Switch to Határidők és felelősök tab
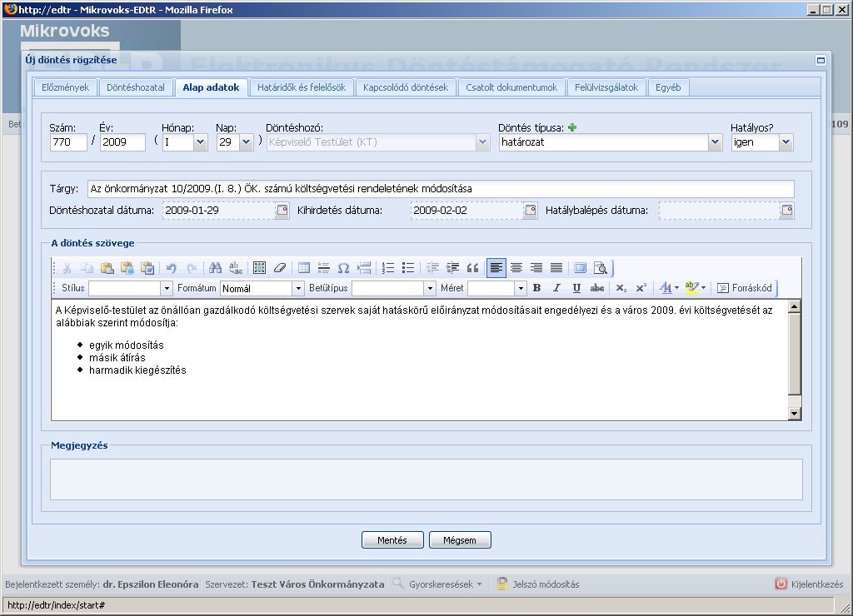Image resolution: width=853 pixels, height=616 pixels. tap(302, 87)
